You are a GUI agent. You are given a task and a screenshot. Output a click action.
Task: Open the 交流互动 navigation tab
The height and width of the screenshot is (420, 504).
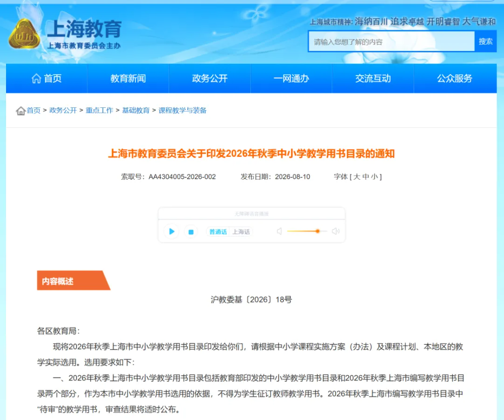pos(373,79)
